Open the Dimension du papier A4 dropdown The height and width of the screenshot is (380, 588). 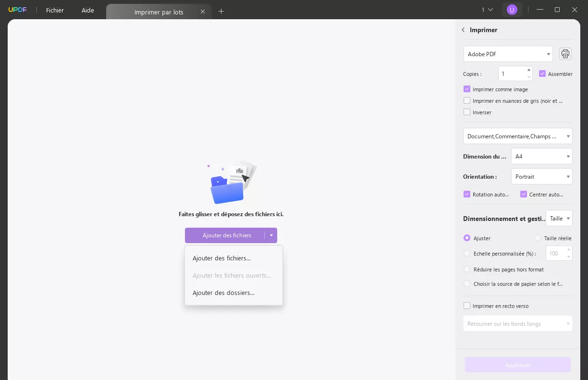tap(541, 156)
